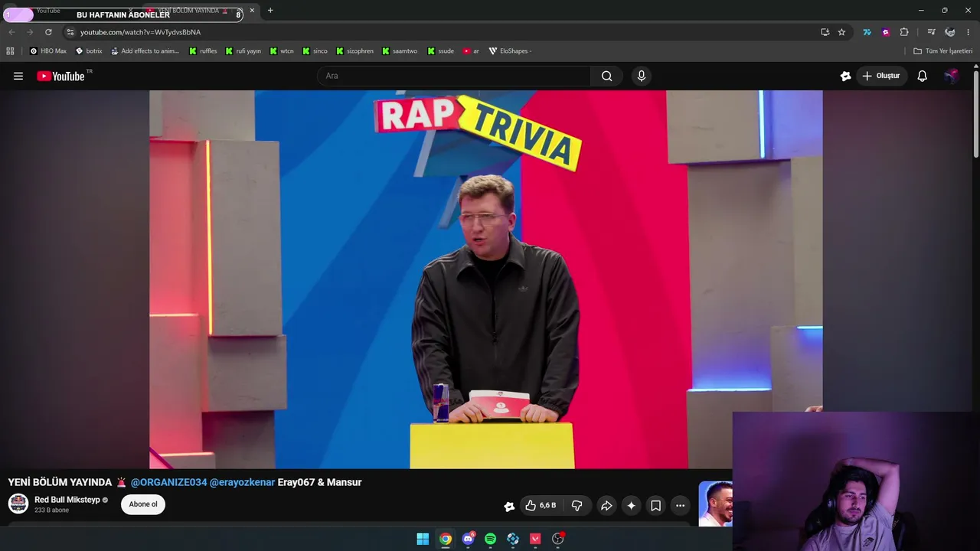Start voice search with the microphone
980x551 pixels.
click(x=642, y=76)
